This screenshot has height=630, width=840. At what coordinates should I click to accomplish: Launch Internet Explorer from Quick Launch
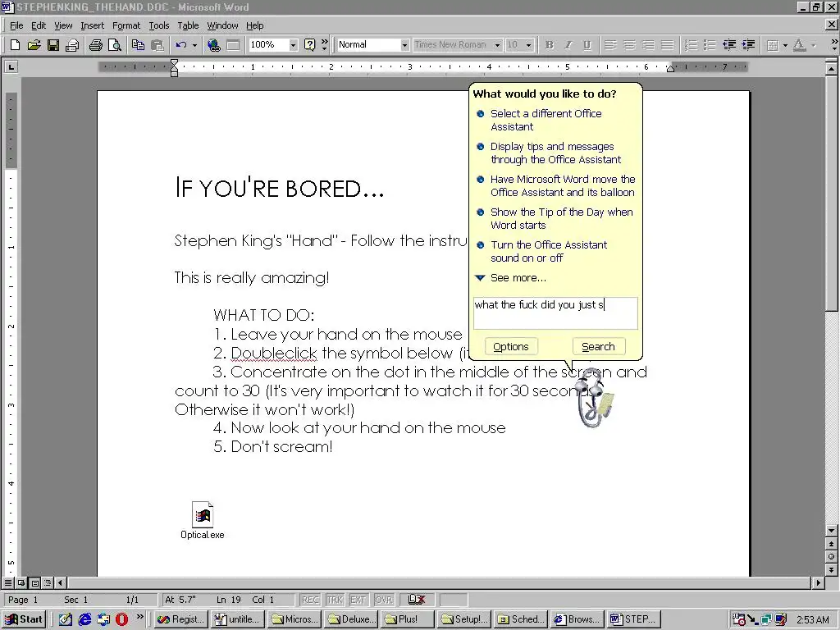(84, 619)
